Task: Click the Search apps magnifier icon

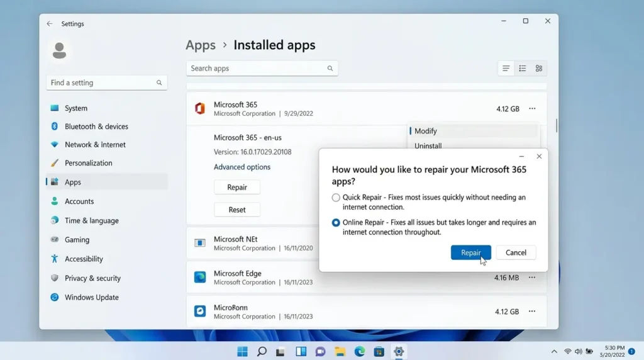Action: coord(330,68)
